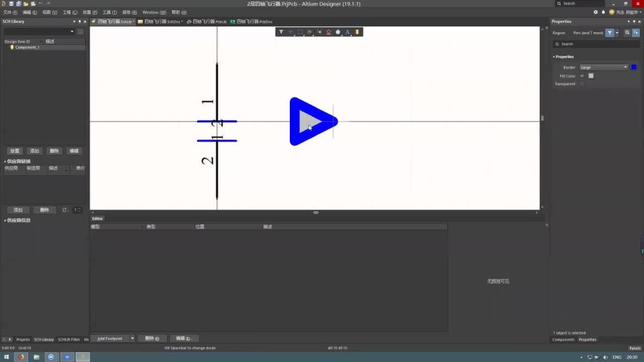Choose the rectangle selection tool in the active bar
This screenshot has width=644, height=362.
point(301,32)
